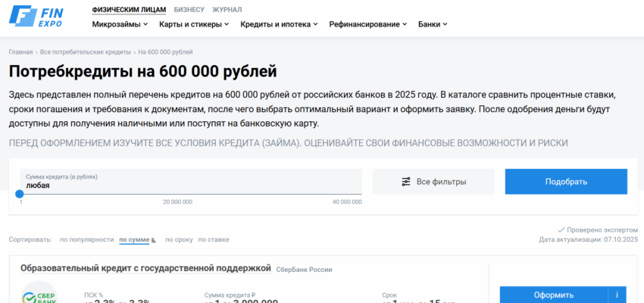Switch to the Журнал tab
The height and width of the screenshot is (303, 644).
coord(227,9)
